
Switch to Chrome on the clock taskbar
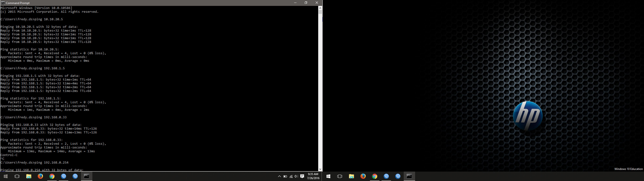(x=52, y=176)
